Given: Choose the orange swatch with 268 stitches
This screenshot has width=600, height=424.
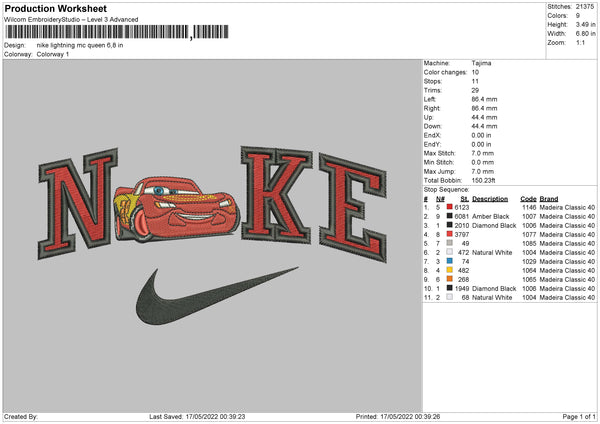Looking at the screenshot, I should coord(450,279).
